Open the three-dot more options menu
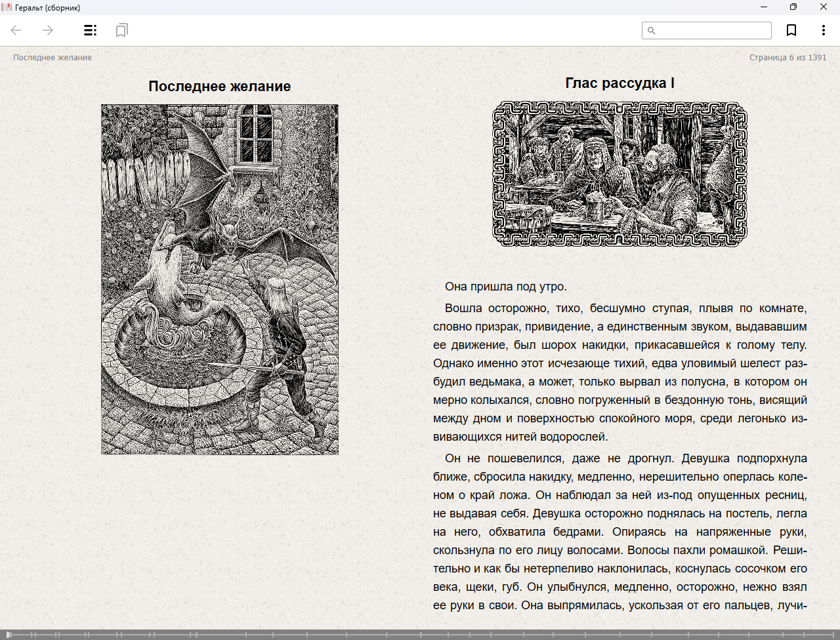The width and height of the screenshot is (840, 640). [823, 30]
